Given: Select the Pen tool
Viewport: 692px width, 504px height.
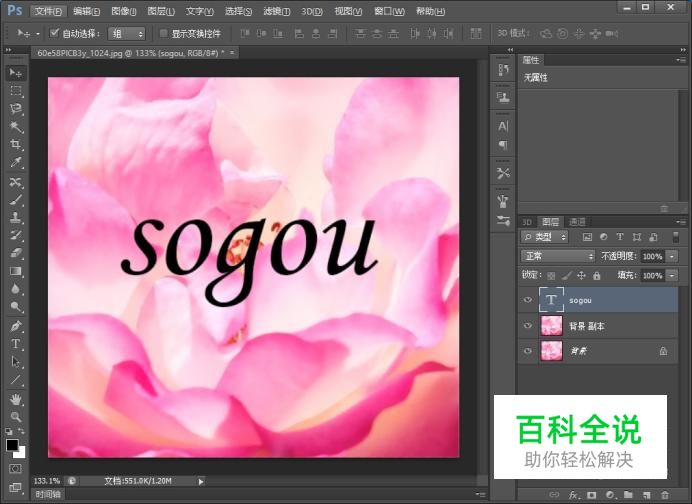Looking at the screenshot, I should click(x=16, y=326).
